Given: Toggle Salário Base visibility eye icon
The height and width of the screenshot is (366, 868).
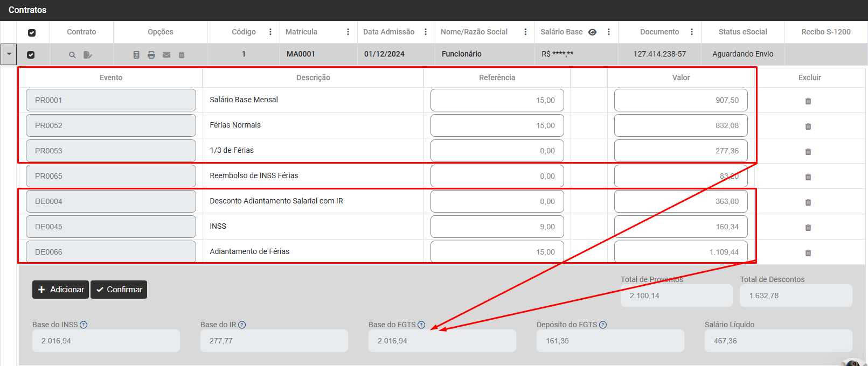Looking at the screenshot, I should pos(592,32).
